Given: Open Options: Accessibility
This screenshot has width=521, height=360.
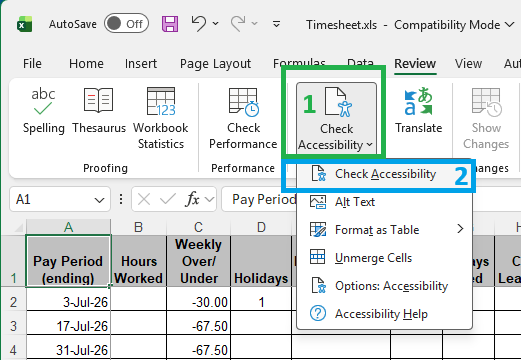Looking at the screenshot, I should [x=384, y=286].
